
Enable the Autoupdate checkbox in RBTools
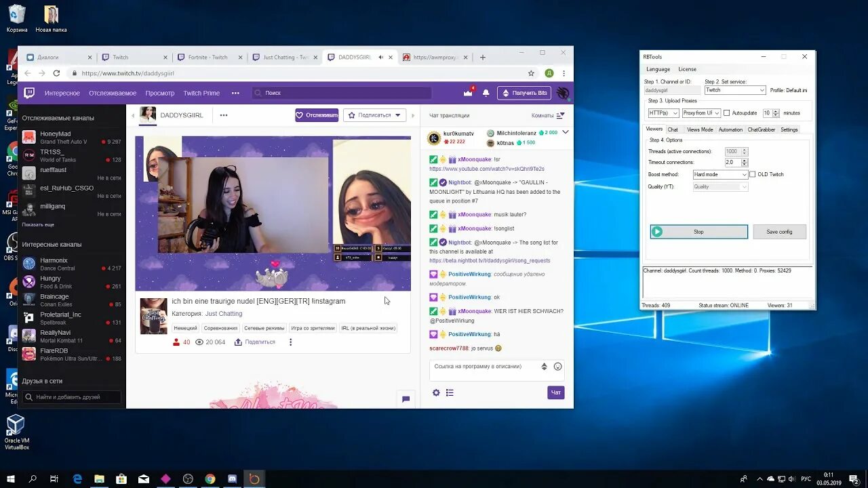tap(727, 113)
